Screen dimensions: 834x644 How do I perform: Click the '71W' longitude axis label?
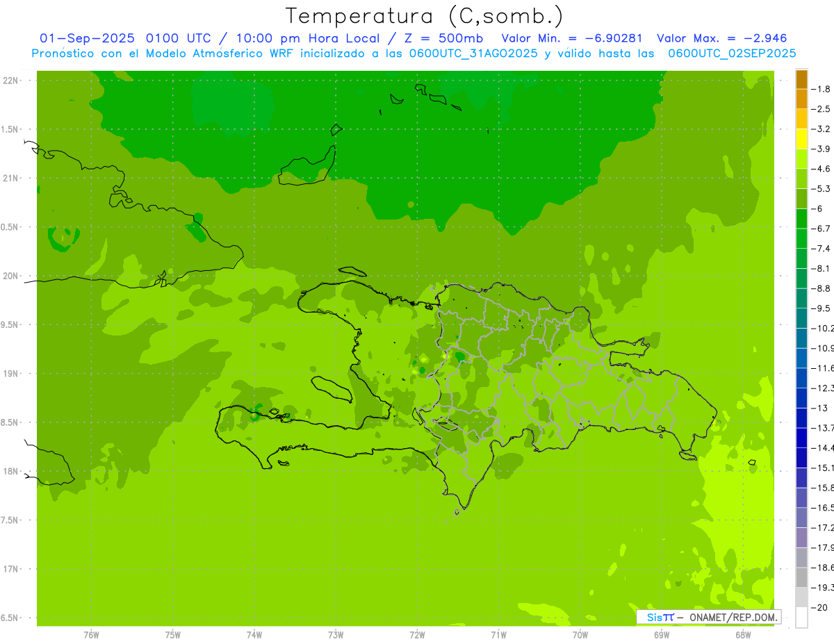(x=498, y=634)
